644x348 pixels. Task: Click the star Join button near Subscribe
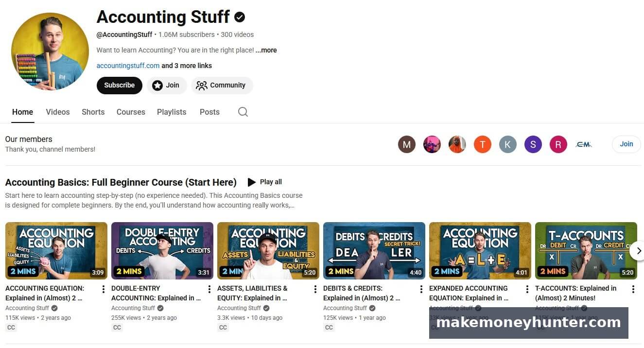(x=167, y=85)
